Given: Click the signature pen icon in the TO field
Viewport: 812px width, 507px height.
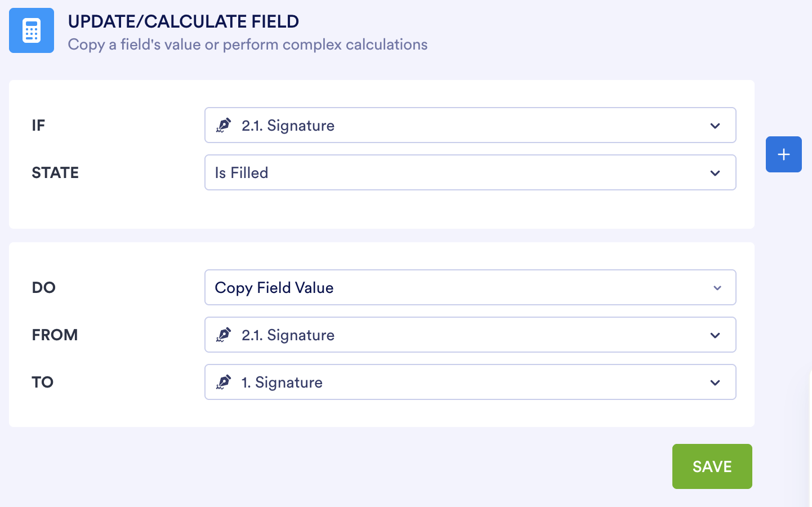Looking at the screenshot, I should (x=224, y=382).
